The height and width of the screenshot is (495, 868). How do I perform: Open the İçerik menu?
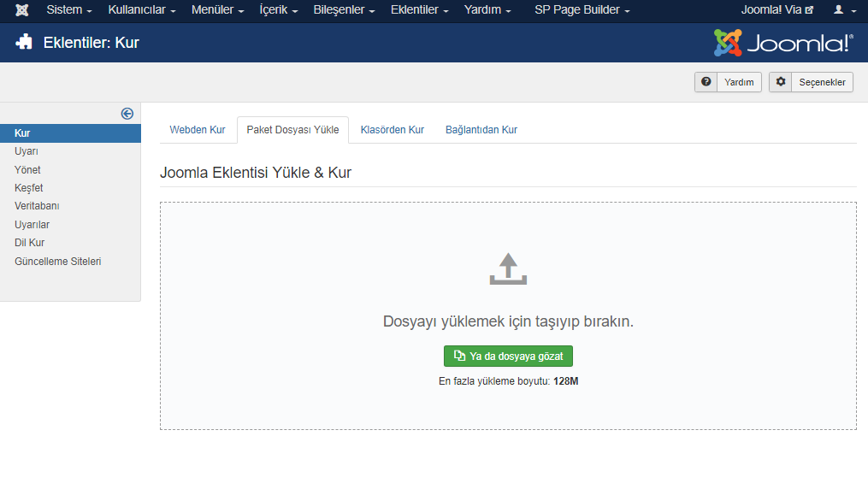[279, 10]
